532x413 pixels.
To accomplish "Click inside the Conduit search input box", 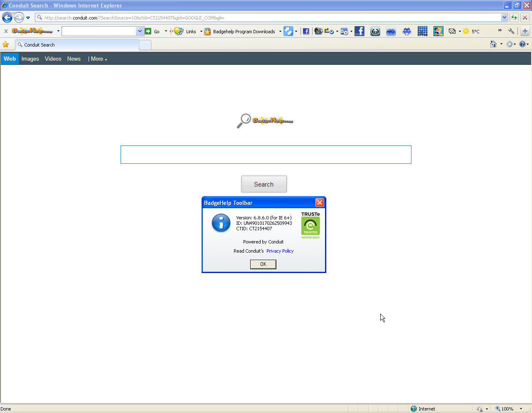I will (x=266, y=154).
